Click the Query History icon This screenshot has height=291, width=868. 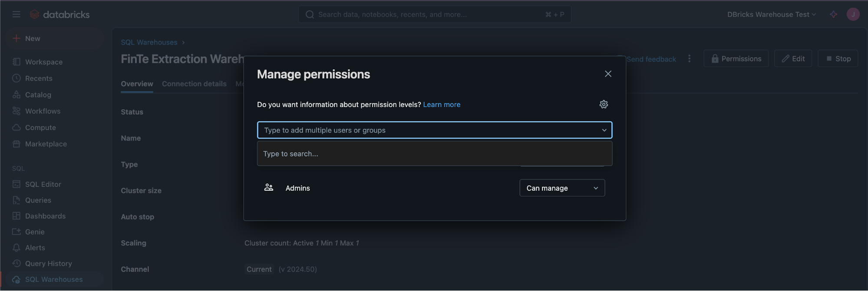click(17, 264)
